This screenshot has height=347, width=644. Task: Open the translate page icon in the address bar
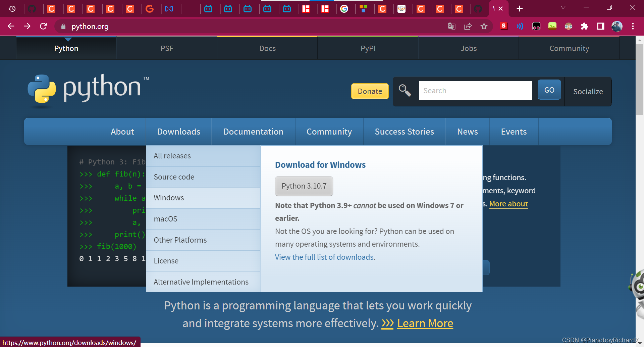click(x=452, y=26)
